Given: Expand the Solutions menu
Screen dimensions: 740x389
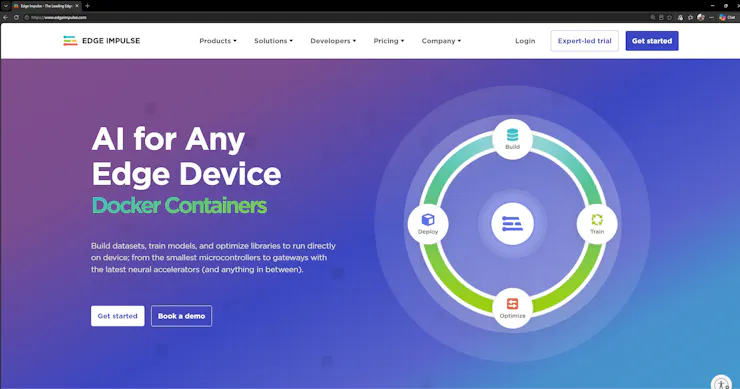Looking at the screenshot, I should (x=273, y=41).
